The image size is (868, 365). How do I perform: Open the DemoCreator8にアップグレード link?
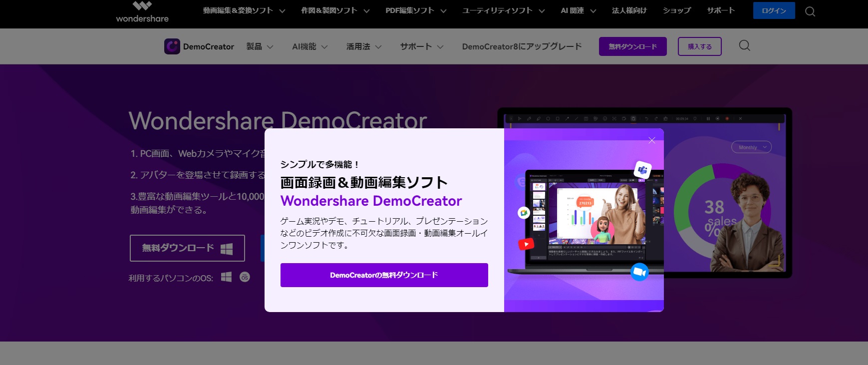click(x=522, y=46)
